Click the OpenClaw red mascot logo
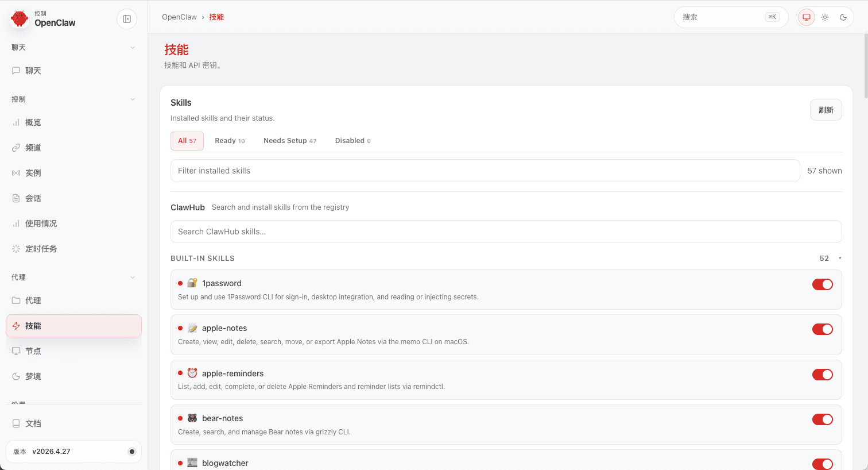Screen dimensions: 868x470 [x=20, y=19]
